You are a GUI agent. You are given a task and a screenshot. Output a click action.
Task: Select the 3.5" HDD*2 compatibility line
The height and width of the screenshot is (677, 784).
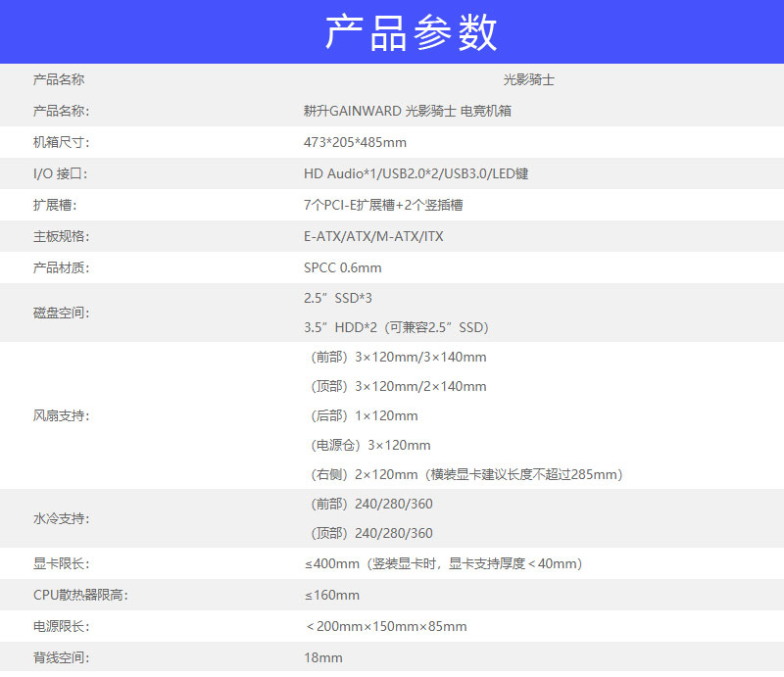396,328
